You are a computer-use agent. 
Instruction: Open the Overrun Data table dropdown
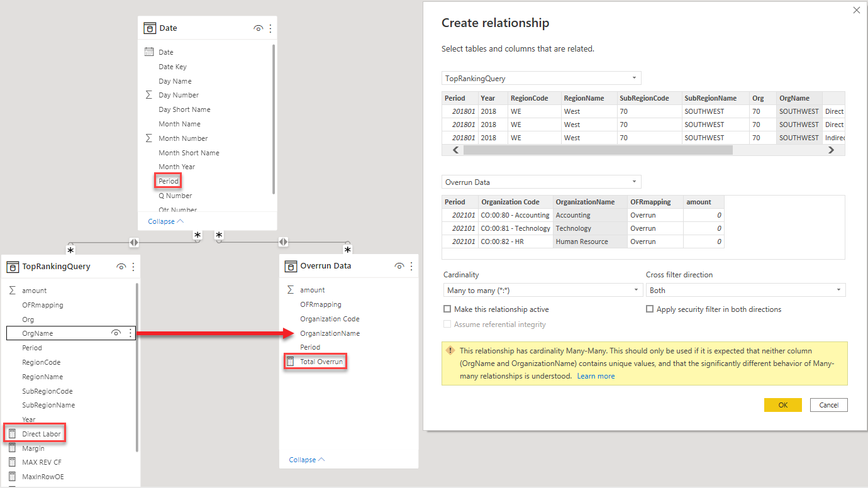click(x=542, y=182)
